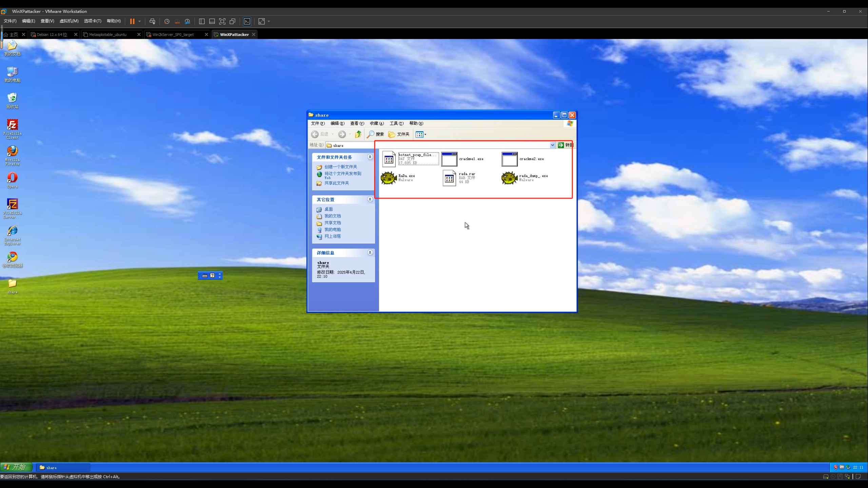Toggle the Folders pane button
This screenshot has width=868, height=488.
(x=399, y=135)
